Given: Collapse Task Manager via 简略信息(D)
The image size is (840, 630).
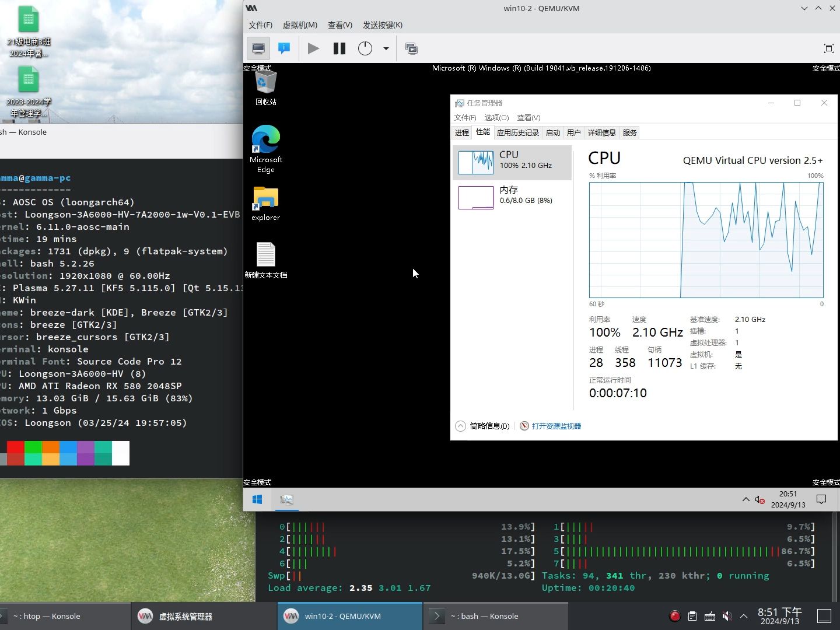Looking at the screenshot, I should [x=483, y=426].
